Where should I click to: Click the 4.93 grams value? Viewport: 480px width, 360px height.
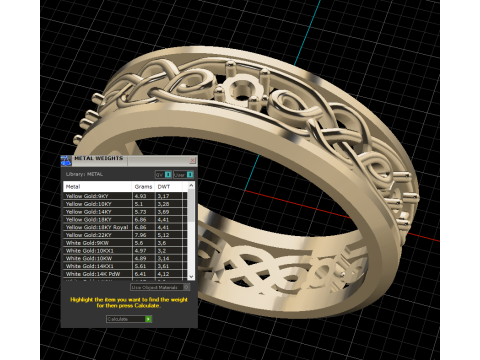pyautogui.click(x=140, y=196)
